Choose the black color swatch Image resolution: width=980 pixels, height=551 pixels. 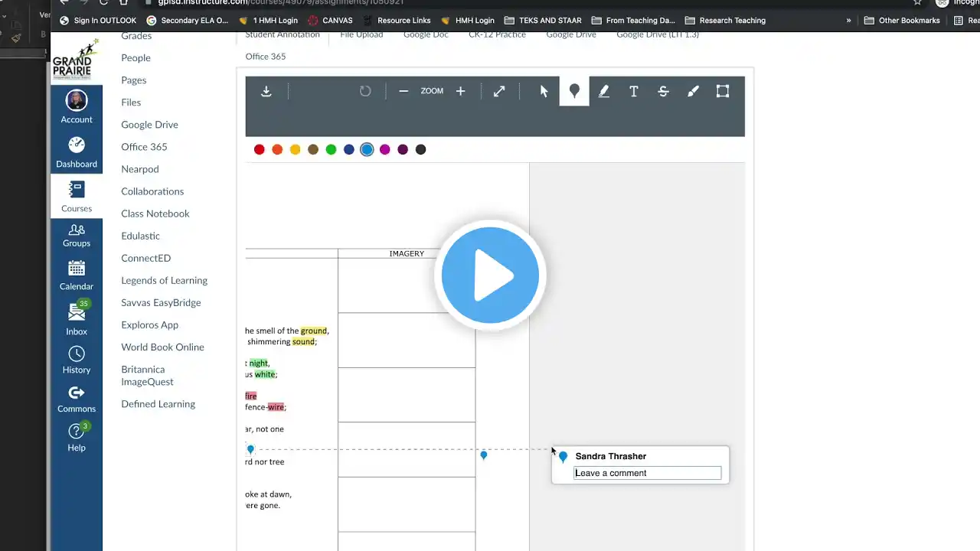[x=420, y=149]
